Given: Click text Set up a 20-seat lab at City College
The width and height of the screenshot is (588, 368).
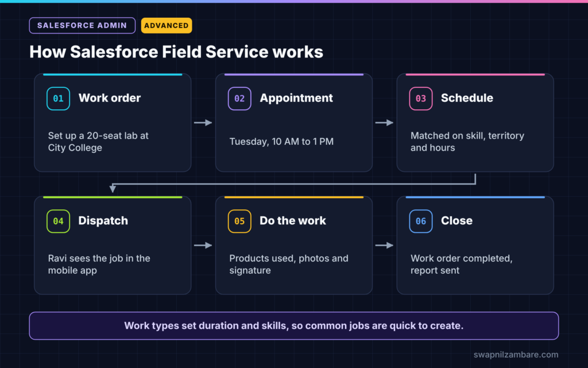Looking at the screenshot, I should [x=98, y=141].
